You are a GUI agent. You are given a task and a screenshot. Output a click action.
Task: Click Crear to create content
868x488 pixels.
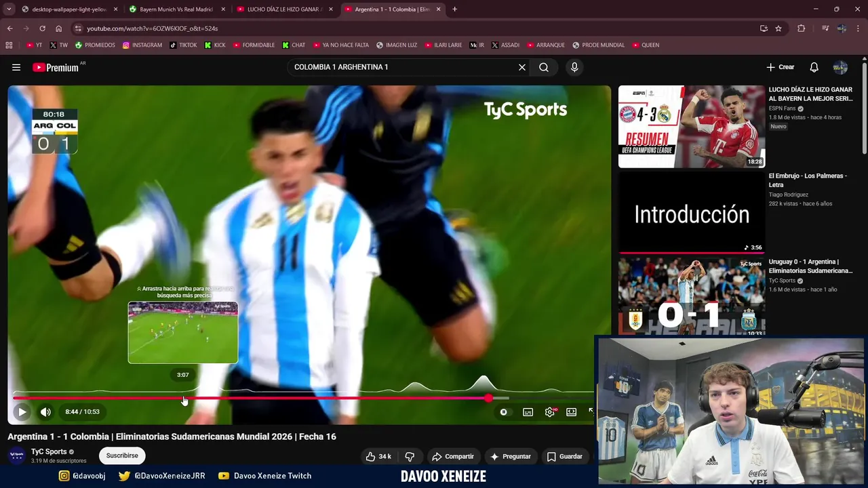[x=781, y=67]
